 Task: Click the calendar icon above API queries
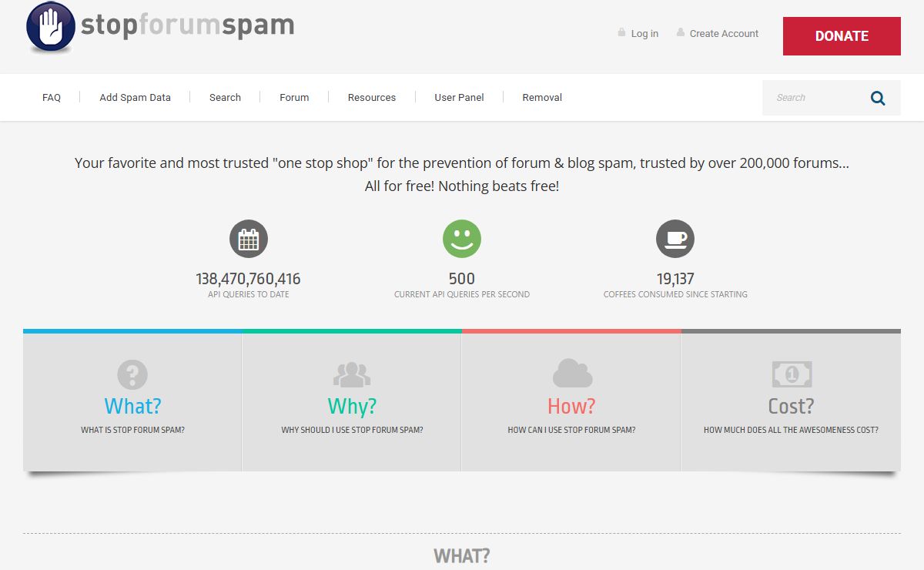(x=249, y=239)
